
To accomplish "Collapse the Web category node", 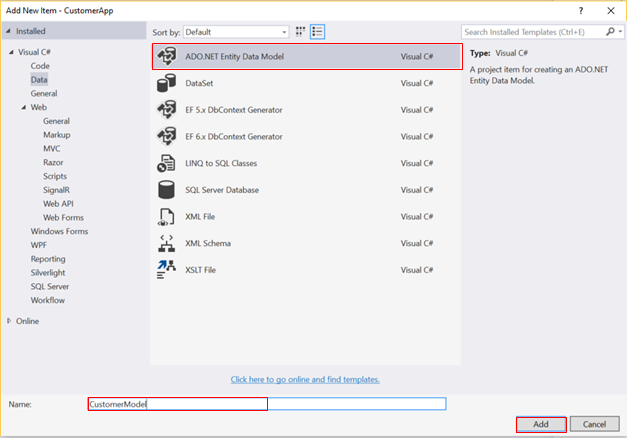I will point(22,107).
